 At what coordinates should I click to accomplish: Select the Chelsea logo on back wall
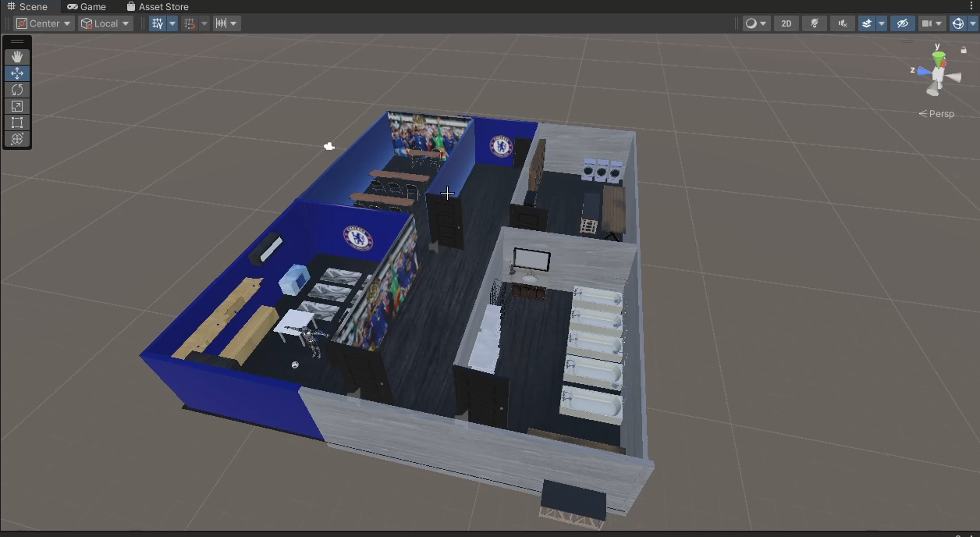point(500,146)
